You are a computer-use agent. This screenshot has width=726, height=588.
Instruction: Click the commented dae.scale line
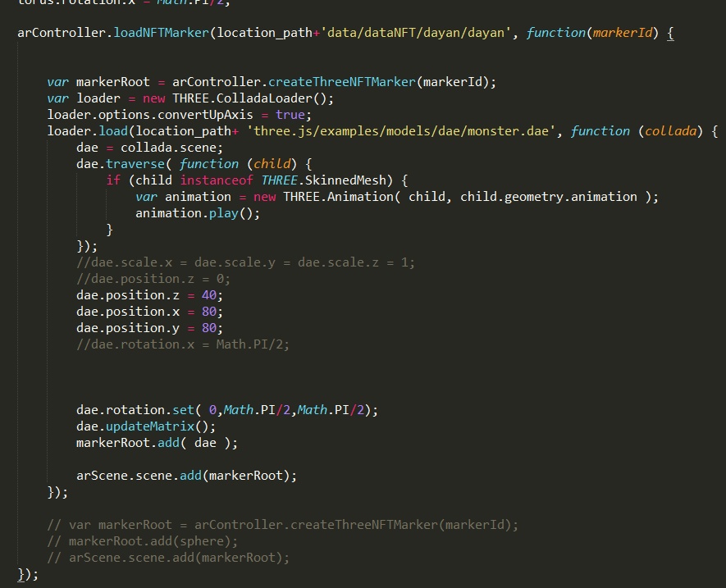245,262
